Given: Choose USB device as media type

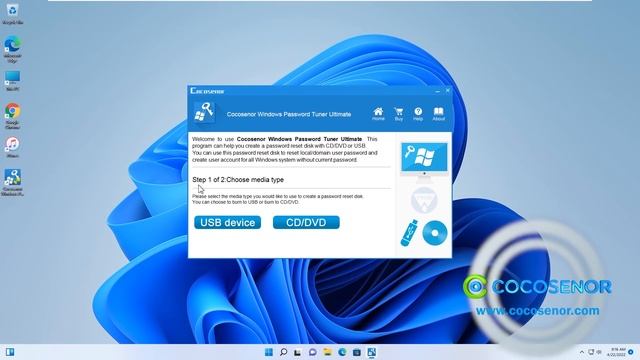Looking at the screenshot, I should pyautogui.click(x=227, y=222).
